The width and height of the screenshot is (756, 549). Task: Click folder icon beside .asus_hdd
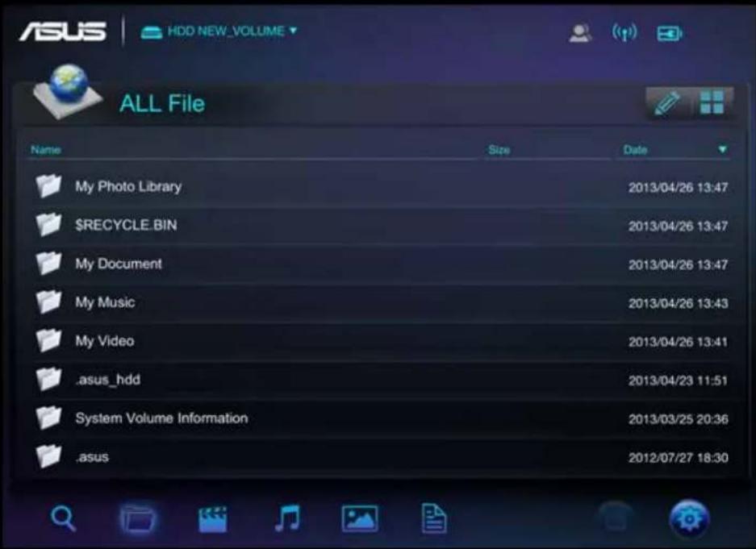48,379
